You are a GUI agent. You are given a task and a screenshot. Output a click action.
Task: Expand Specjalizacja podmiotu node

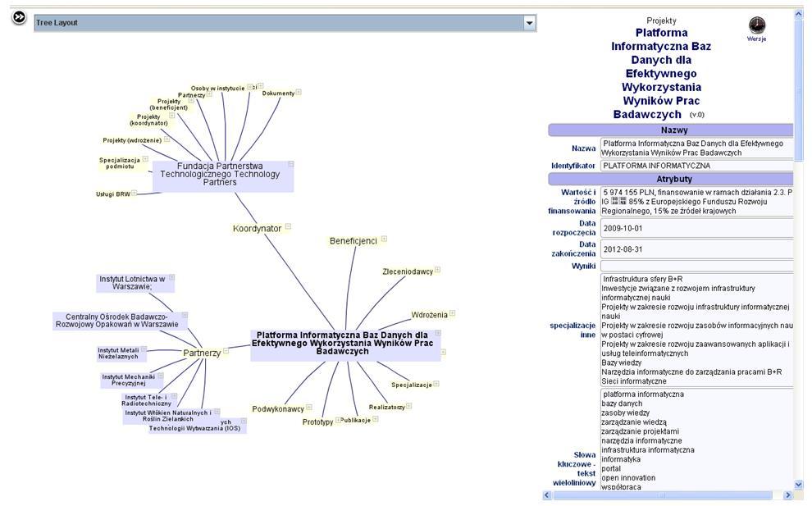click(x=145, y=159)
